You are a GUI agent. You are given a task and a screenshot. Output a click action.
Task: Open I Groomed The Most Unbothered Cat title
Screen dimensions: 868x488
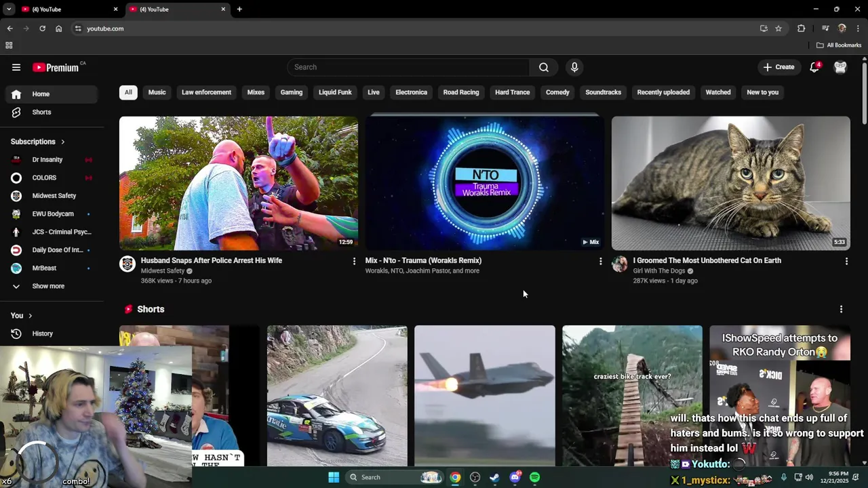coord(707,260)
